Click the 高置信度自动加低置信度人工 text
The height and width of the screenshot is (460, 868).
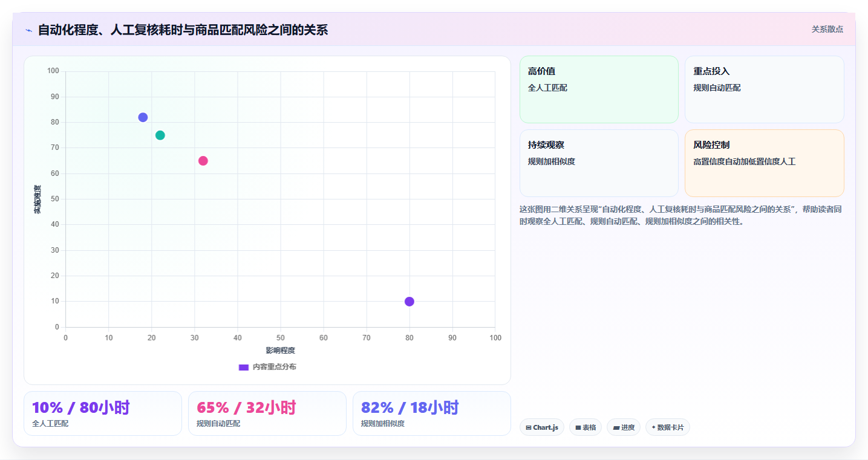(x=745, y=162)
